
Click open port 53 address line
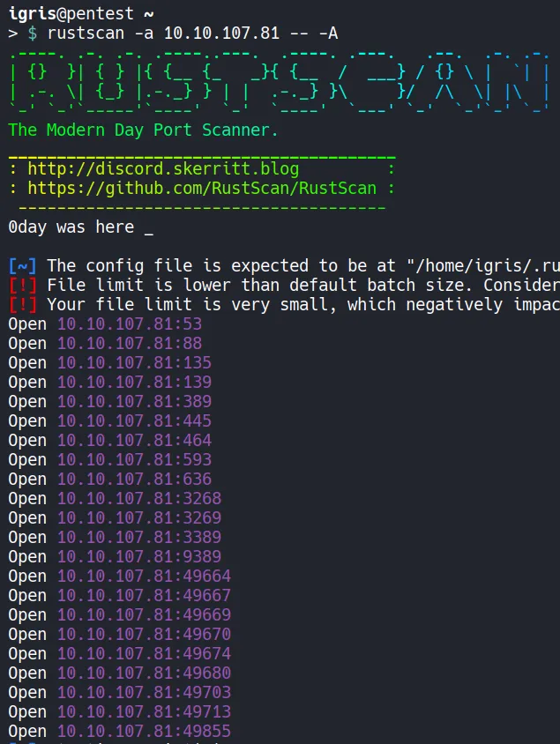tap(130, 324)
